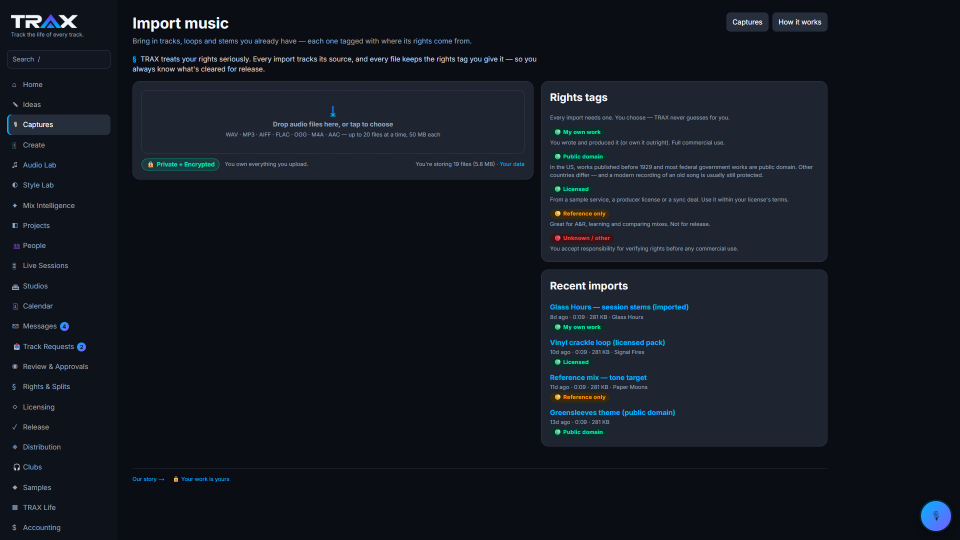
Task: Click the Track Requests count badge
Action: (x=81, y=347)
